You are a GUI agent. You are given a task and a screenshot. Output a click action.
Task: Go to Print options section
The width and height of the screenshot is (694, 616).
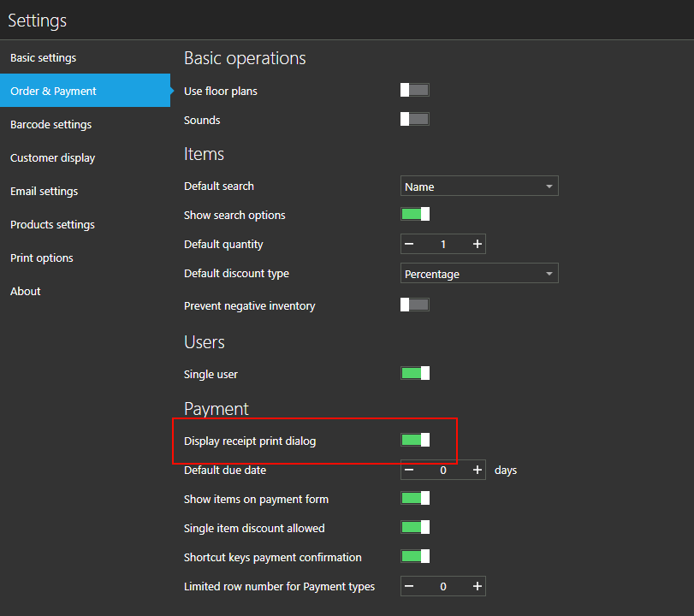tap(42, 258)
